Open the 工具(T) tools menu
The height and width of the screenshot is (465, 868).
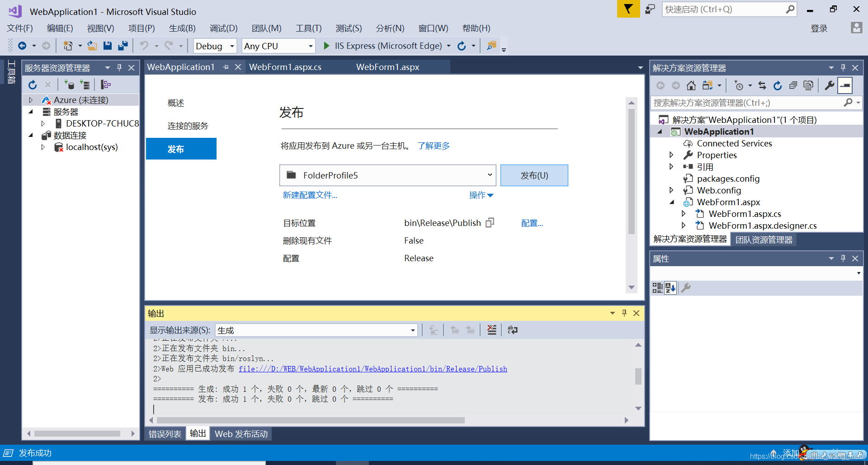[308, 28]
